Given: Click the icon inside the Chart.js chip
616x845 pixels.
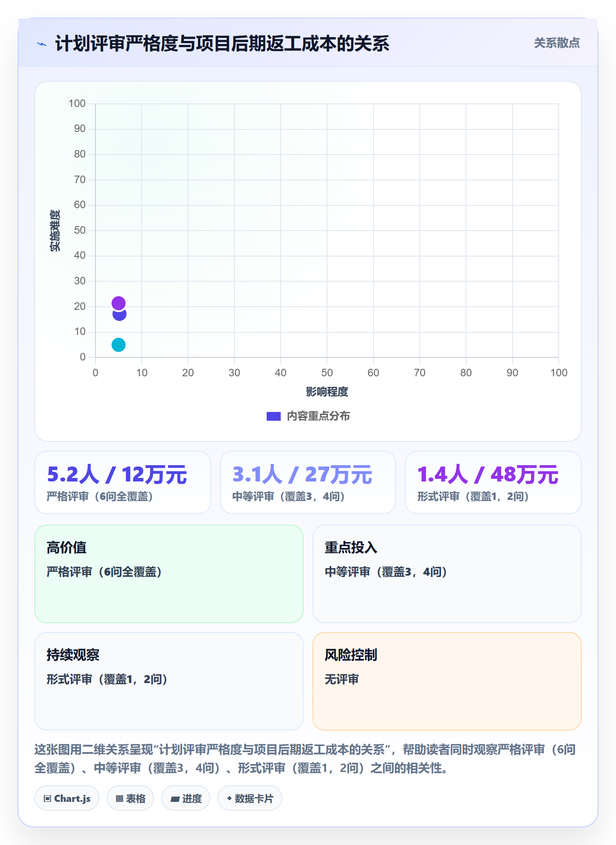Looking at the screenshot, I should [48, 799].
